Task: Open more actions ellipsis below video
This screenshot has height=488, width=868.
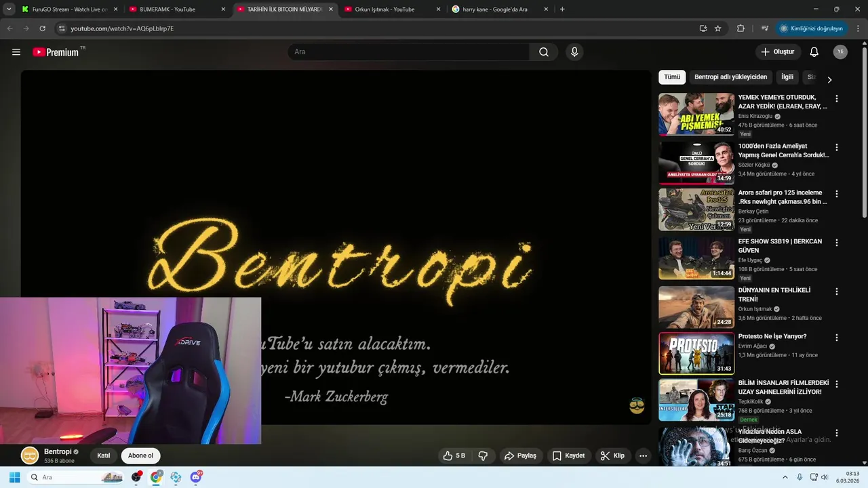Action: [643, 456]
